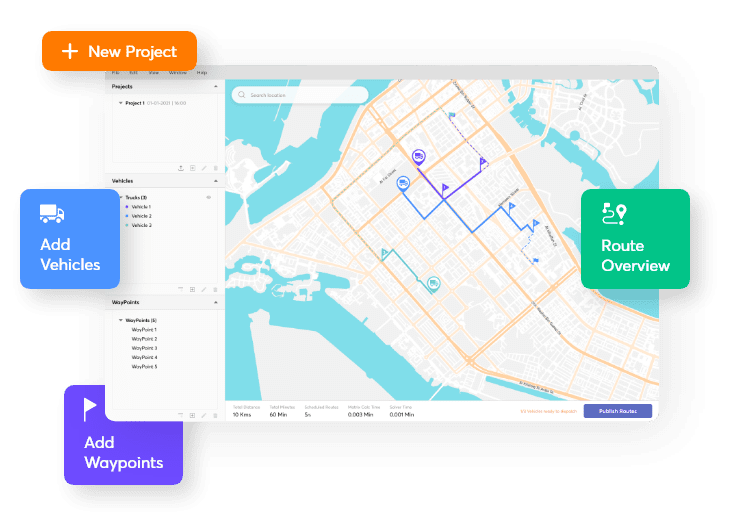Click the blue Add Vehicles card
The width and height of the screenshot is (744, 526).
click(70, 239)
